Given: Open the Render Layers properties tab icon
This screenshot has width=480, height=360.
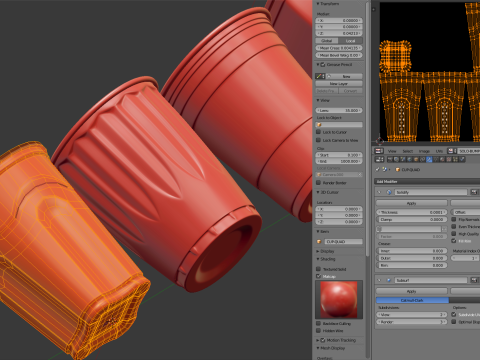Looking at the screenshot, I should tap(396, 159).
